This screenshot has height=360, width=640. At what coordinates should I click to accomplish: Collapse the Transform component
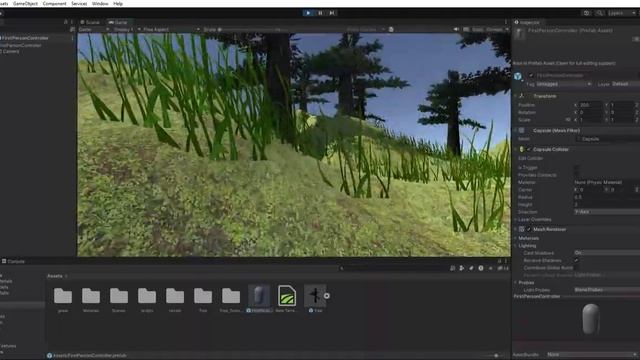516,96
